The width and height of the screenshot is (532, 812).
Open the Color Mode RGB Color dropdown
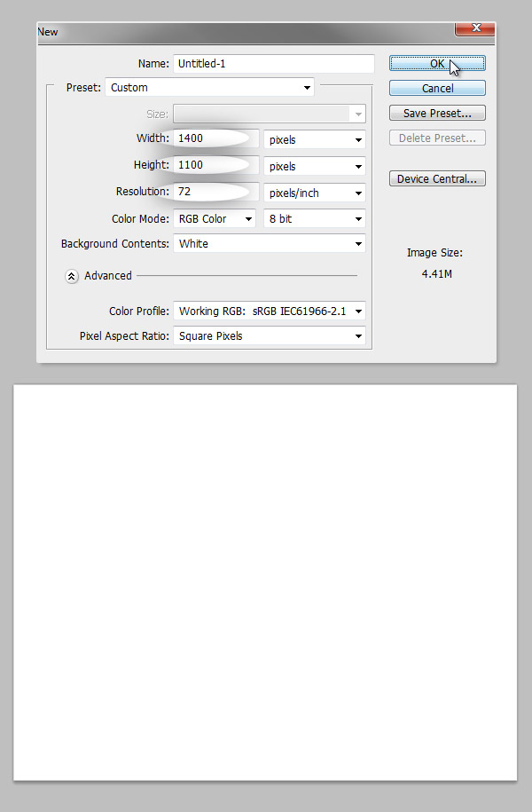point(215,218)
